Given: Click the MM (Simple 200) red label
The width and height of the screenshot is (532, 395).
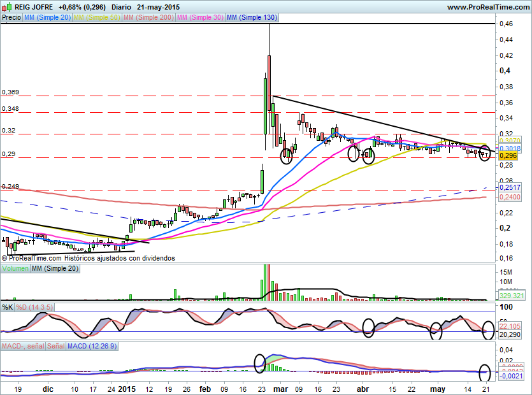Looking at the screenshot, I should [148, 17].
